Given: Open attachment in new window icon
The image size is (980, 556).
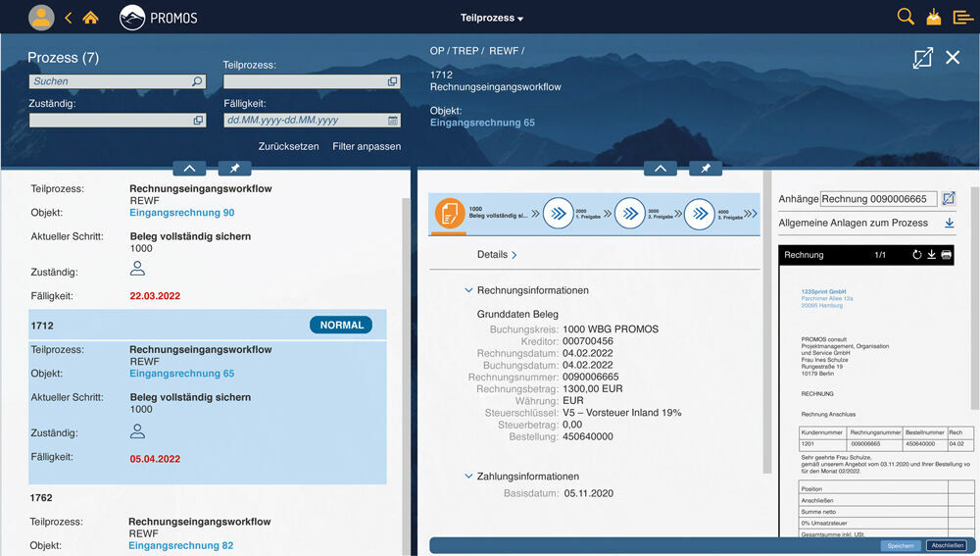Looking at the screenshot, I should point(949,199).
